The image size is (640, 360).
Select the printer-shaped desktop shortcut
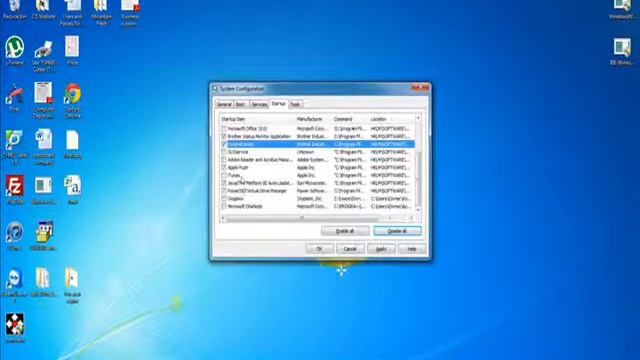pos(43,49)
